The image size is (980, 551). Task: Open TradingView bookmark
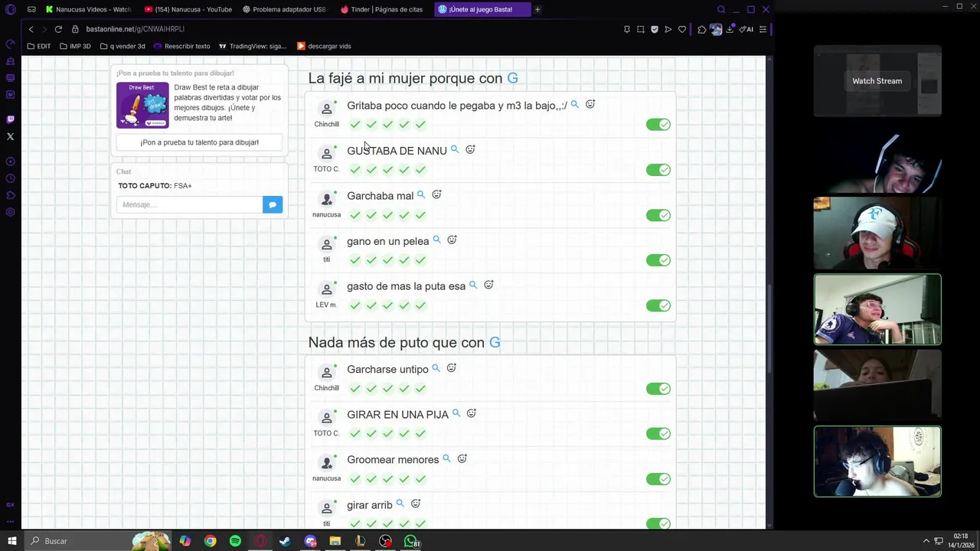point(253,46)
